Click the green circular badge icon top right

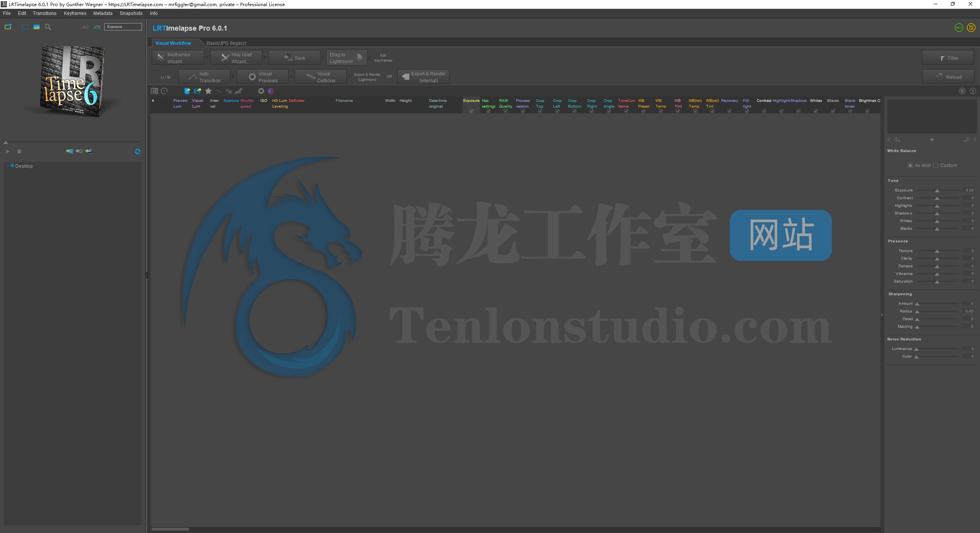pos(959,28)
